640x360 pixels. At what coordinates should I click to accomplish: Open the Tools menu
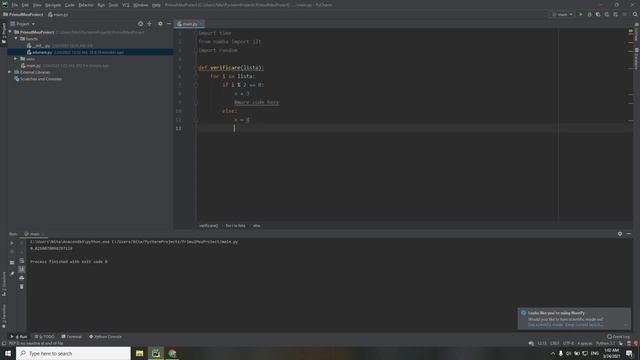113,5
